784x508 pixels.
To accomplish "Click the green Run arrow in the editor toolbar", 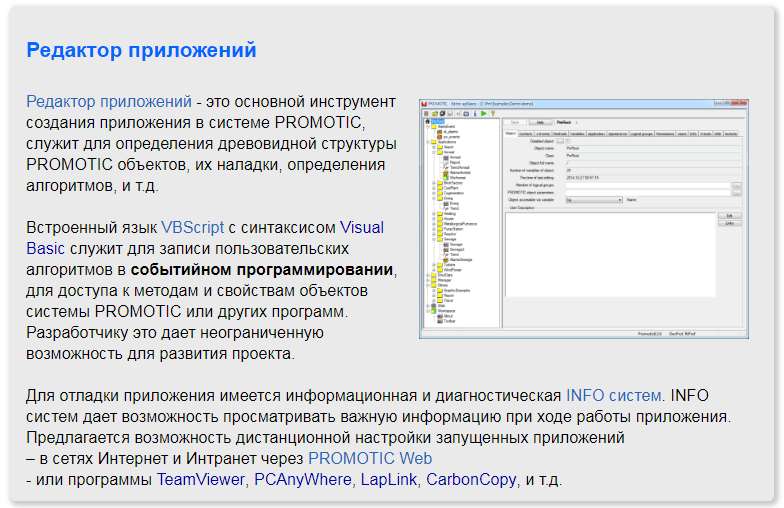I will coord(483,114).
